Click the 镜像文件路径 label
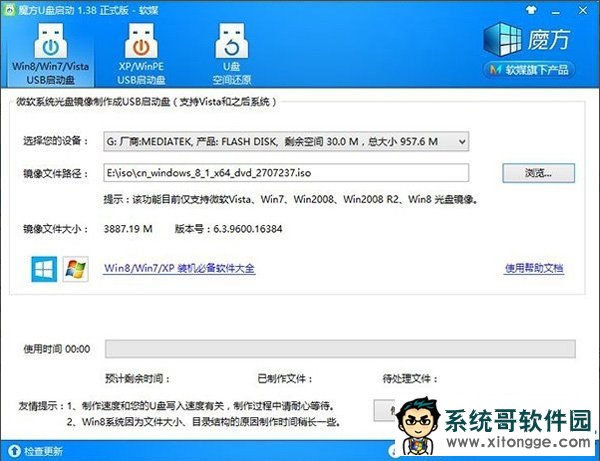 point(56,173)
